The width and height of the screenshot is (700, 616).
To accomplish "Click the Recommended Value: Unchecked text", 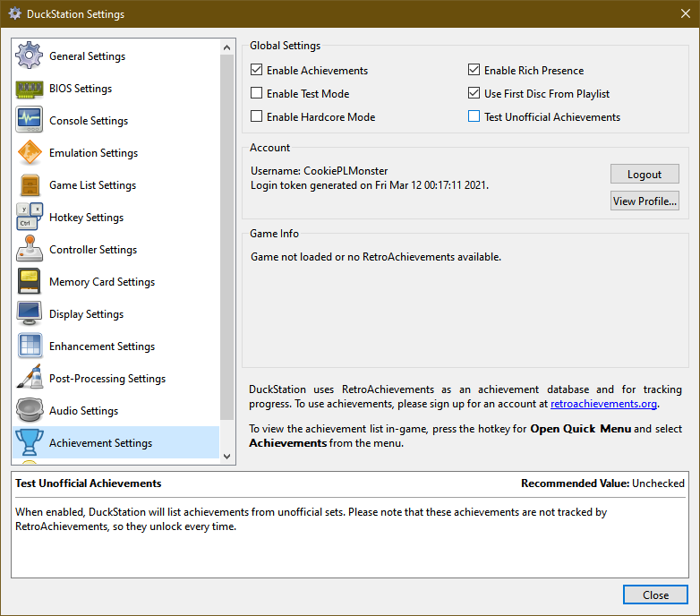I will (602, 483).
